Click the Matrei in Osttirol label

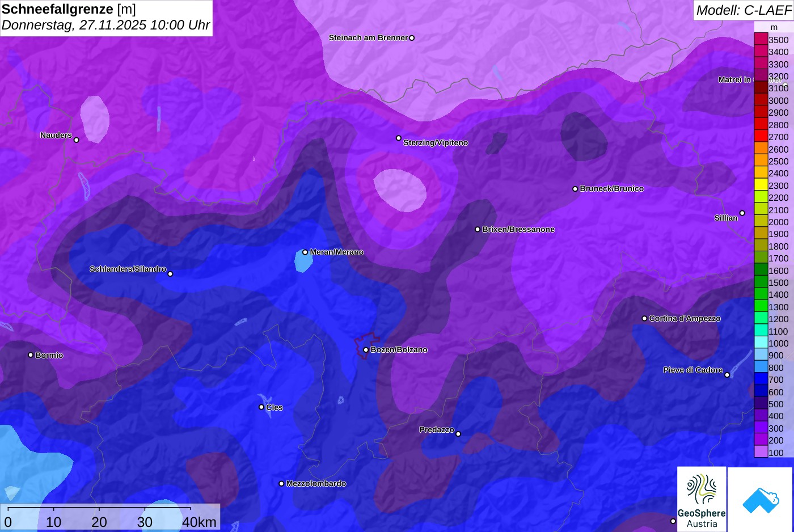click(x=750, y=79)
